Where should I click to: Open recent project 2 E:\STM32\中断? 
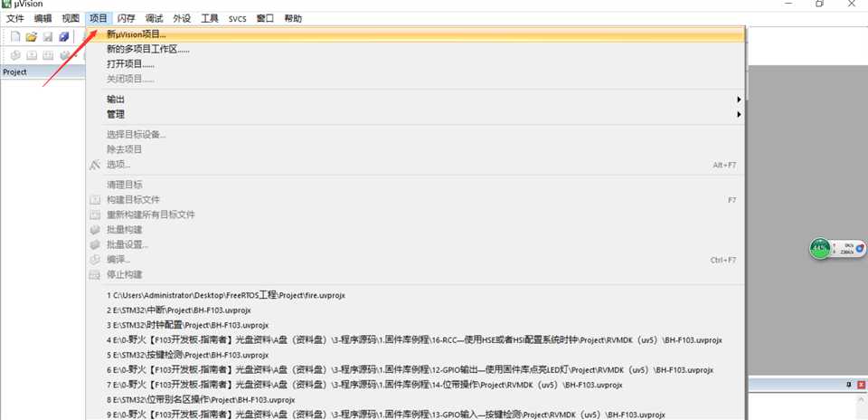[415, 310]
